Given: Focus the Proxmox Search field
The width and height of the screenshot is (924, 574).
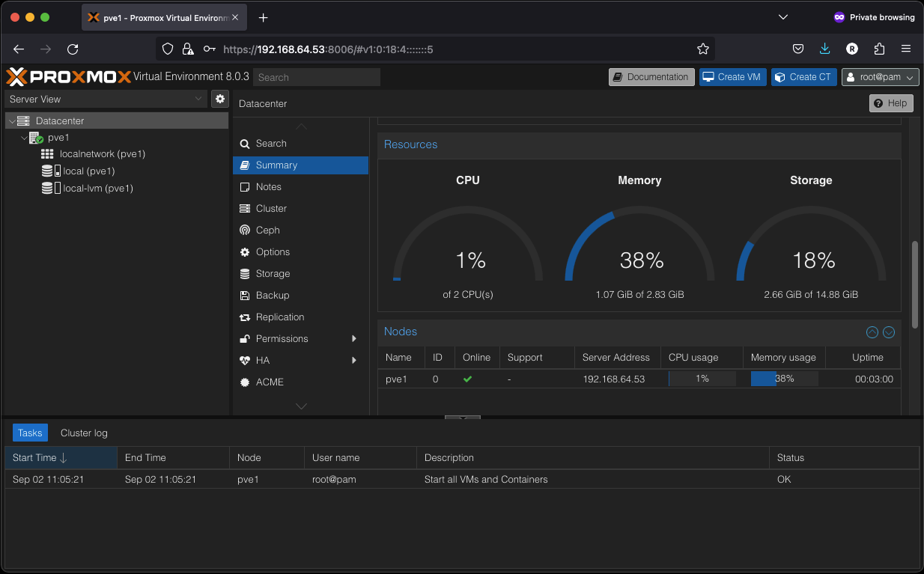Looking at the screenshot, I should [317, 77].
